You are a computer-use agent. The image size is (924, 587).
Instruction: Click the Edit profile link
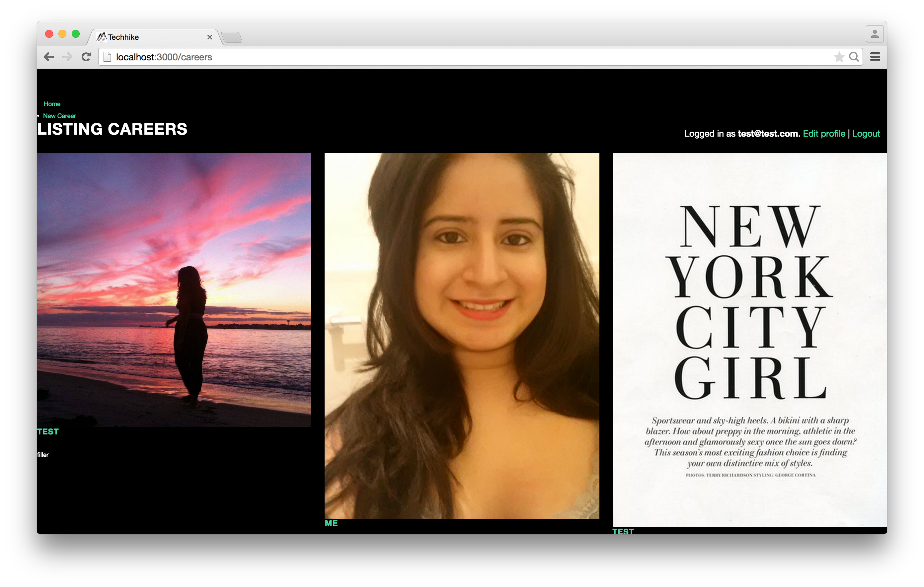[x=824, y=133]
